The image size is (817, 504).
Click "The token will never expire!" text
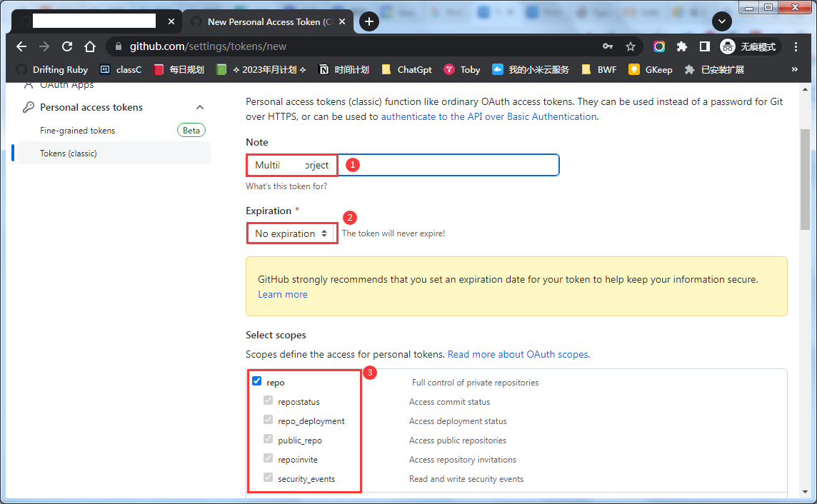394,233
